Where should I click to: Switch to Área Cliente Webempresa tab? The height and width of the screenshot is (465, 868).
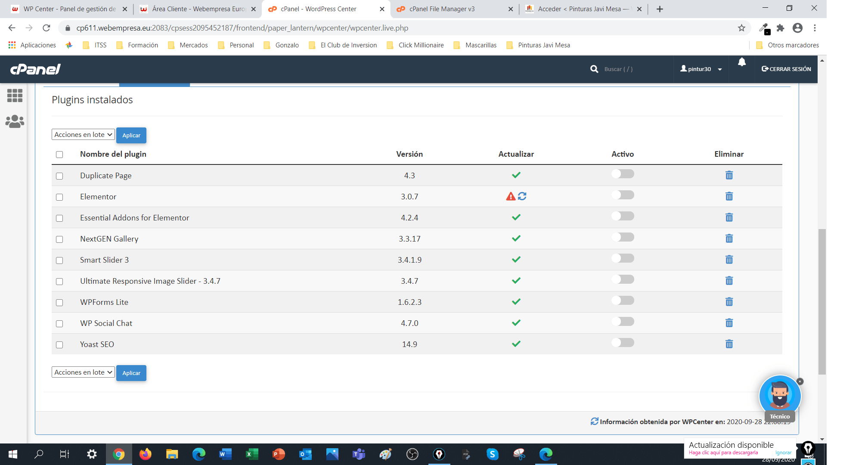tap(198, 9)
